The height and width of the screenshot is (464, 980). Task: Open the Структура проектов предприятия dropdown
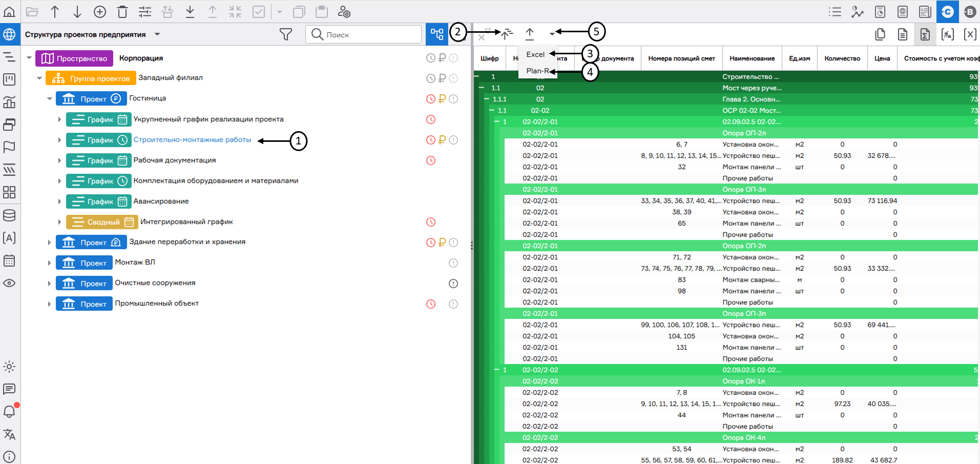coord(157,34)
